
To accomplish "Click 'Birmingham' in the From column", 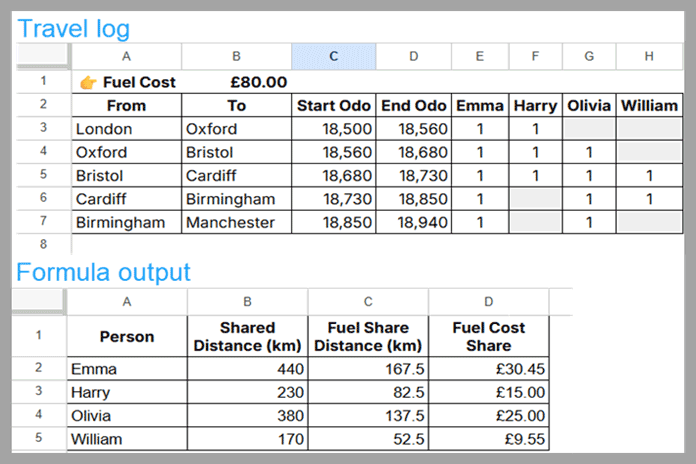I will pos(127,222).
